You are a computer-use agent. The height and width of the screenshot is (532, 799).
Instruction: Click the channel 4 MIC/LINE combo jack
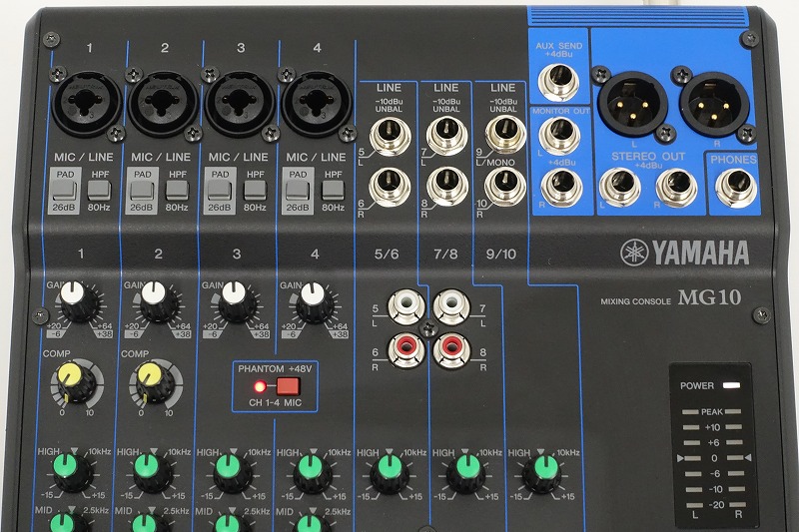pos(316,104)
